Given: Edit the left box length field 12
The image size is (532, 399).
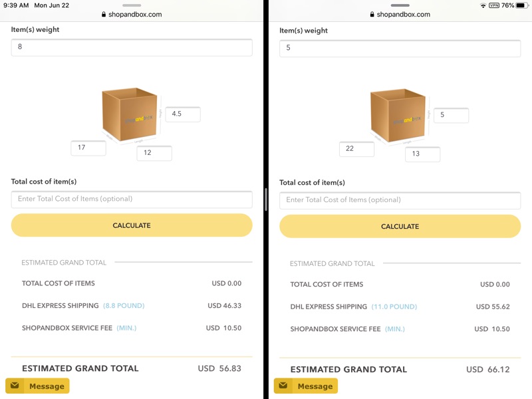Looking at the screenshot, I should pyautogui.click(x=154, y=153).
